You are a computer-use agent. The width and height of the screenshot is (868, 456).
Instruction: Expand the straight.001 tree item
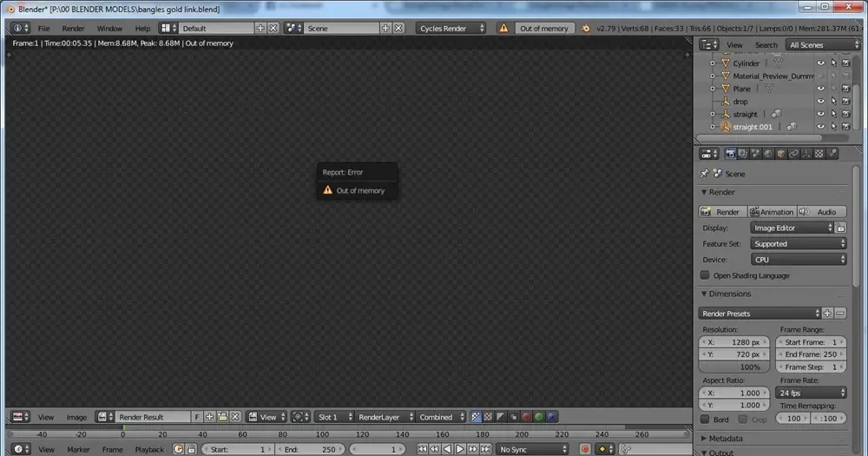[713, 127]
